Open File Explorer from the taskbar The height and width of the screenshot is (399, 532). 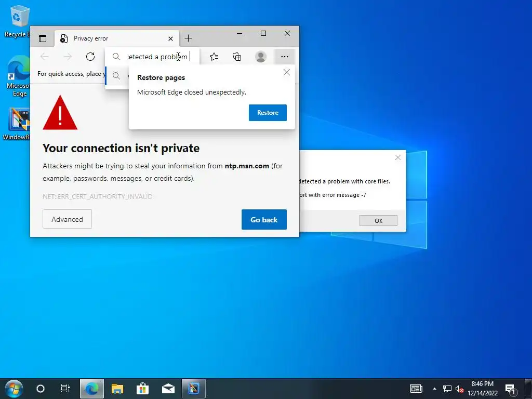click(117, 389)
